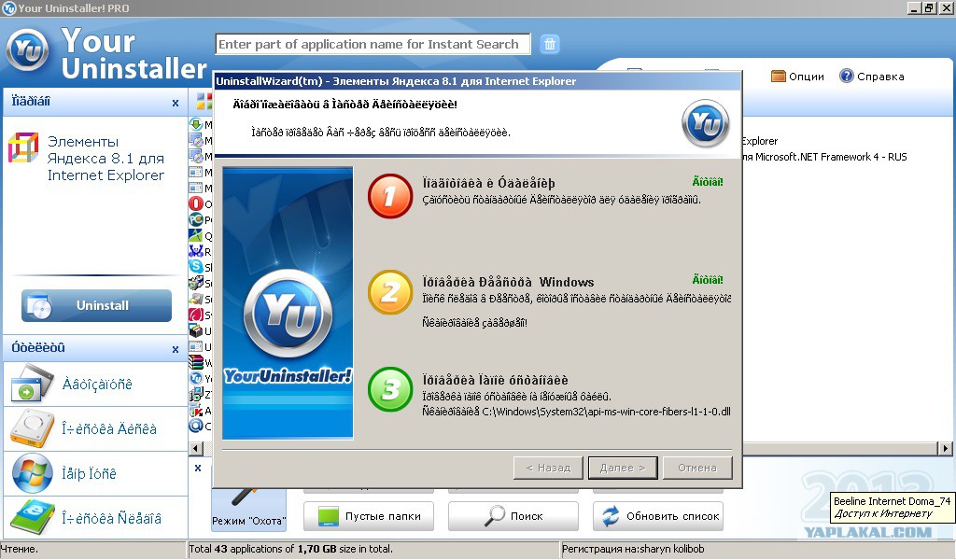Click the list scrollbar left arrow

coord(196,449)
